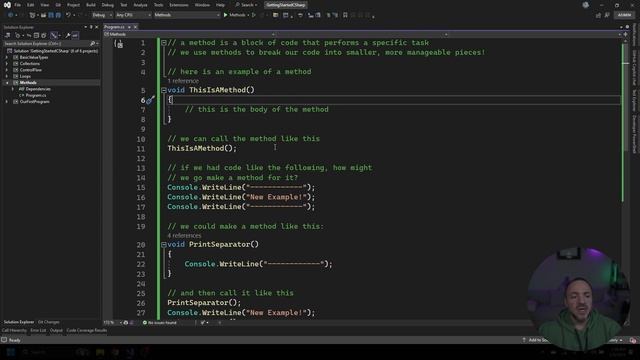Screen dimensions: 640x360
Task: Select the Program.cs editor tab
Action: (x=114, y=27)
